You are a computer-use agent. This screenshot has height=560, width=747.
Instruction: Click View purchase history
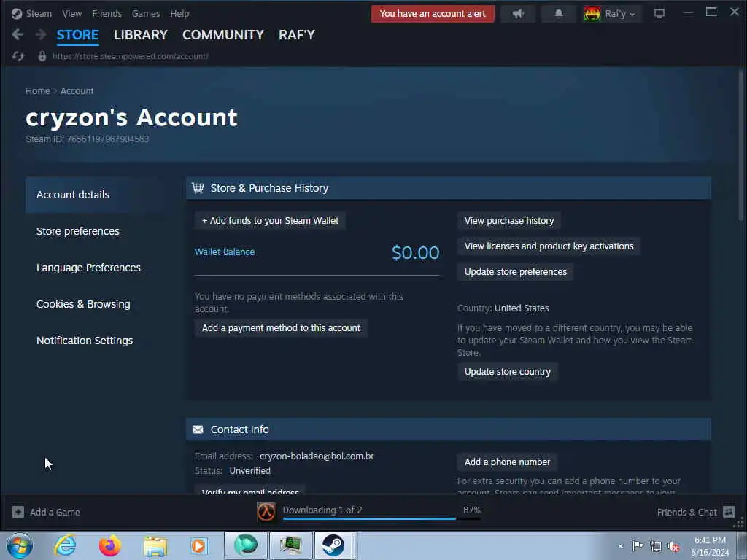[x=508, y=221]
